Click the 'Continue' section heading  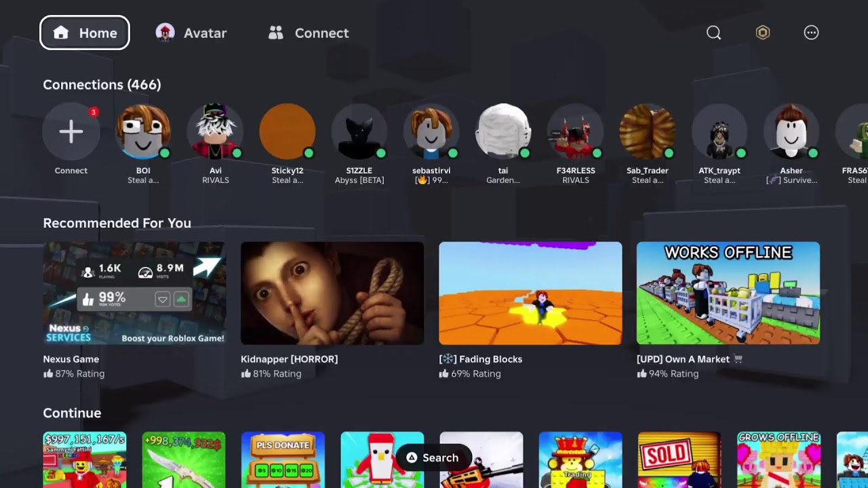click(72, 413)
